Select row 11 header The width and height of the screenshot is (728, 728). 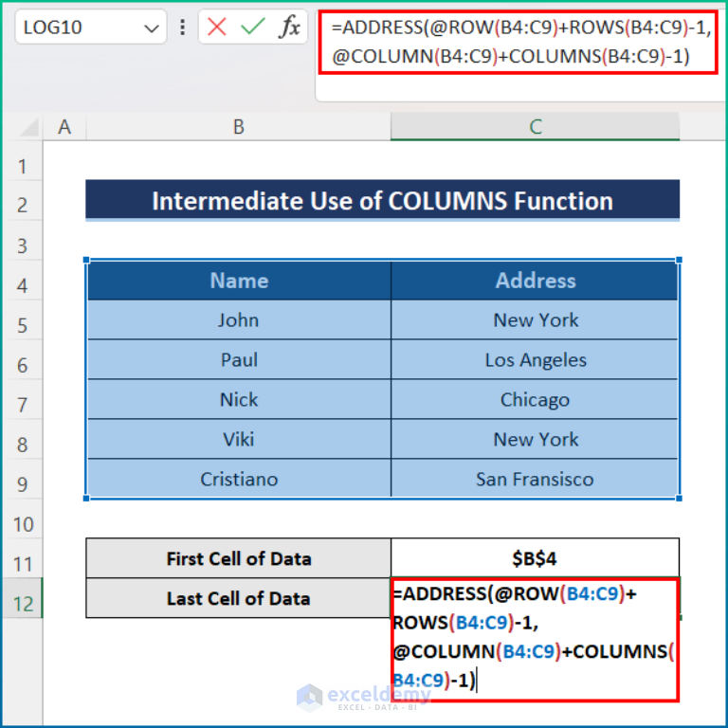coord(23,558)
